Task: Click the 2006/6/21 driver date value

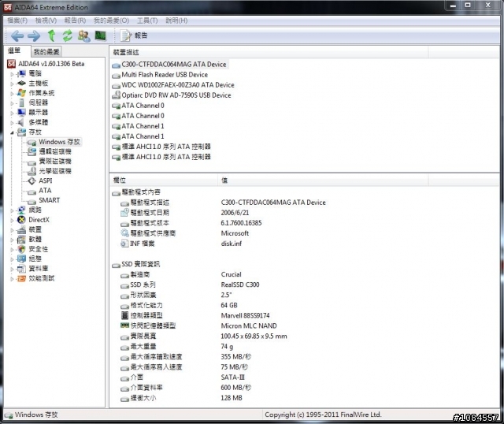Action: [235, 213]
